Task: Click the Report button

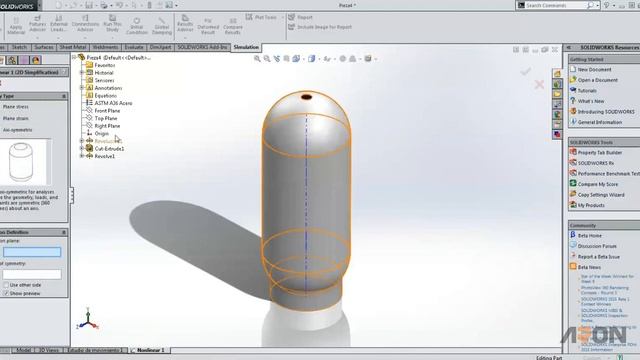Action: click(300, 17)
